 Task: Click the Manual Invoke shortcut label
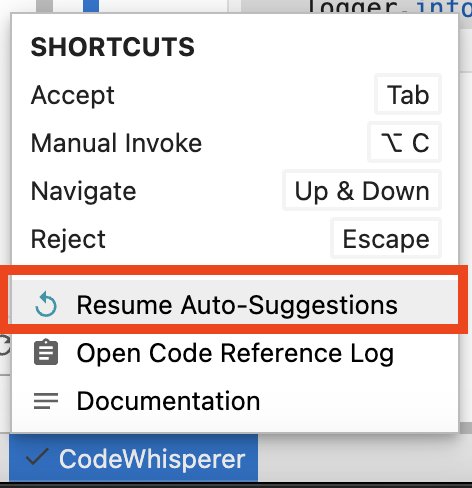(116, 143)
